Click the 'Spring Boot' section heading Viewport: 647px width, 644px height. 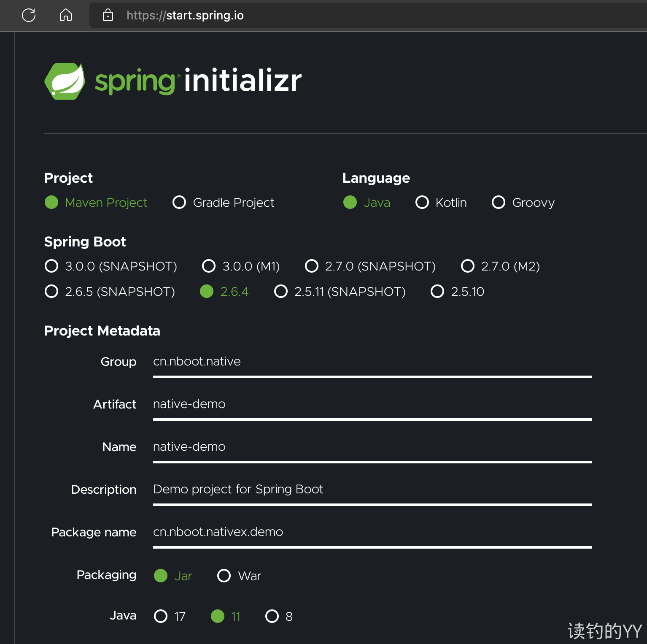pos(85,242)
